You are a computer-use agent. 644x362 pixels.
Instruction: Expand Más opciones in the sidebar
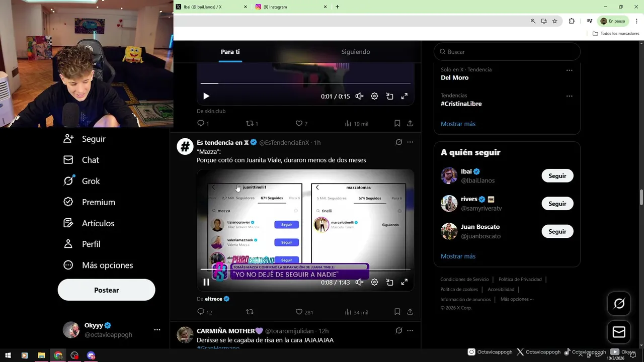(99, 265)
